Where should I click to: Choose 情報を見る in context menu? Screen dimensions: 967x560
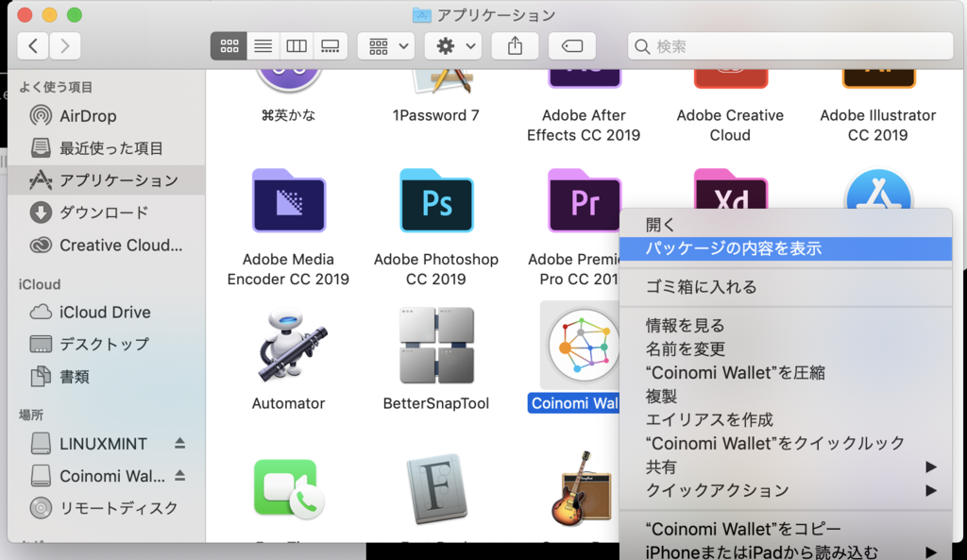tap(786, 325)
